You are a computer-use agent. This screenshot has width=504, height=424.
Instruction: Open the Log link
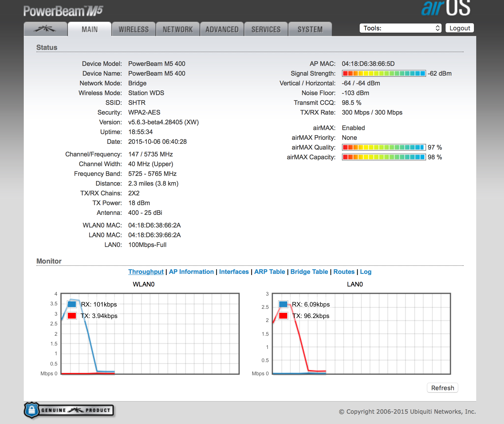[366, 272]
